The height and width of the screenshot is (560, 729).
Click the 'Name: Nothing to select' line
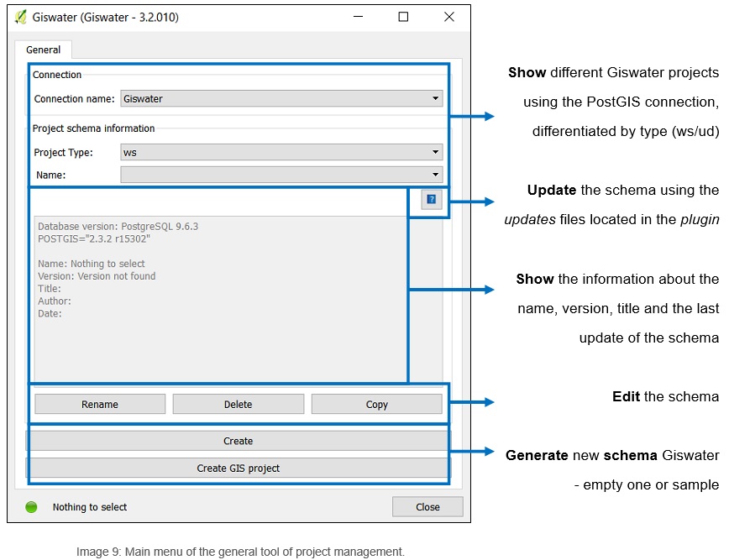click(91, 264)
